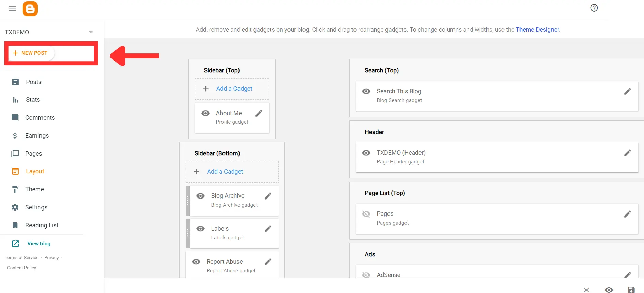Click the orange Layout icon
Viewport: 644px width, 293px height.
tap(15, 171)
